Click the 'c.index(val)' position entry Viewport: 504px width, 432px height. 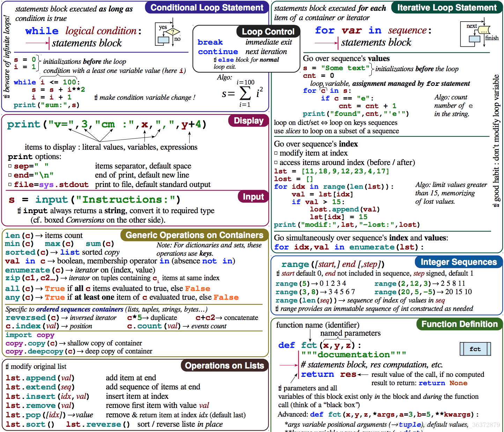(x=49, y=326)
